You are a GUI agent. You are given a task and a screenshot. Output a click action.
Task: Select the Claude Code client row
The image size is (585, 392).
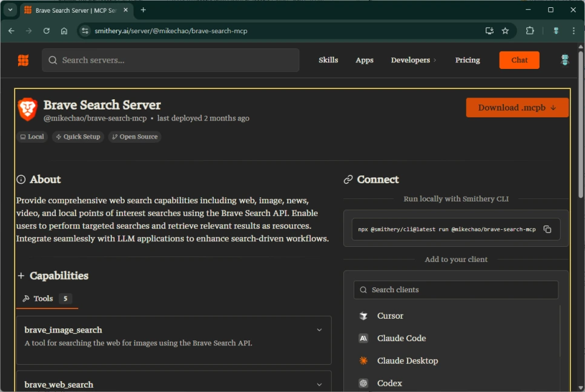click(x=456, y=338)
